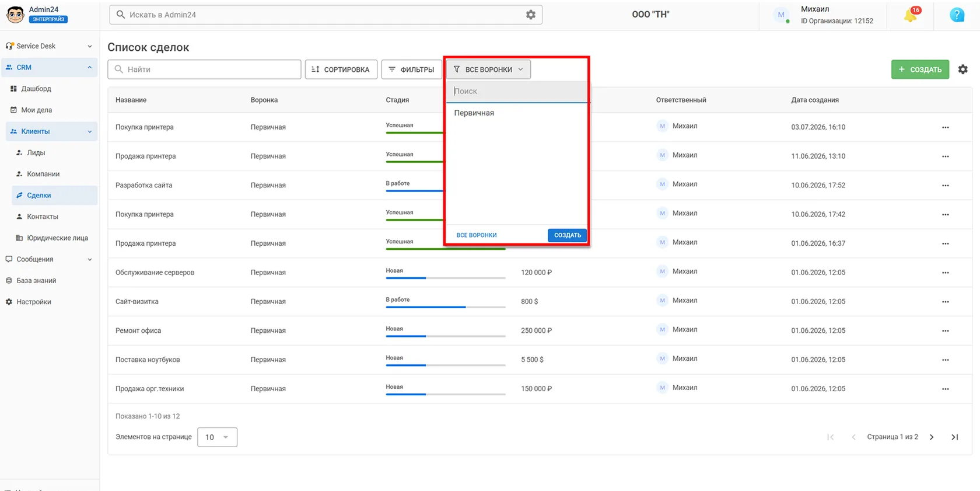
Task: Click the help question mark icon
Action: click(x=957, y=15)
